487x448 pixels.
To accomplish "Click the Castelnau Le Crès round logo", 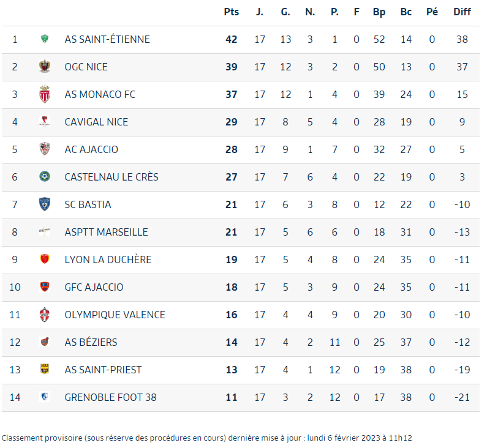I will (45, 176).
